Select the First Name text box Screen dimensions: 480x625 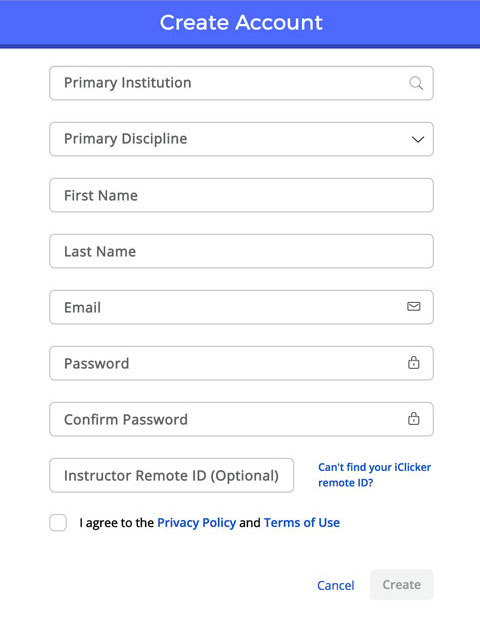point(241,195)
